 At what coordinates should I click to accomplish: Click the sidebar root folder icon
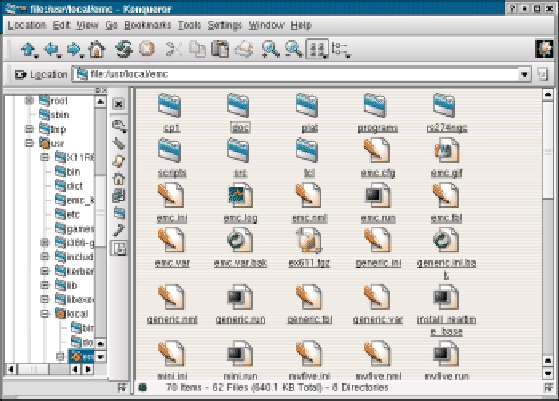119,213
